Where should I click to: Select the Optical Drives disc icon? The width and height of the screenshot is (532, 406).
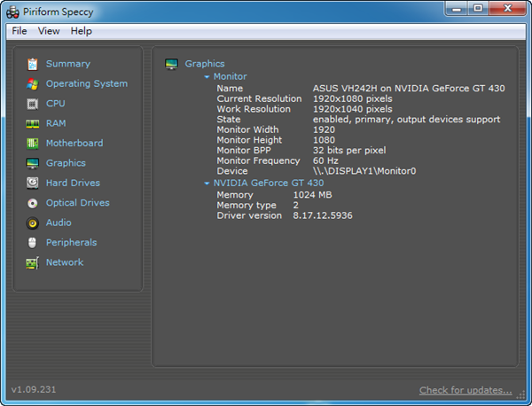[33, 203]
